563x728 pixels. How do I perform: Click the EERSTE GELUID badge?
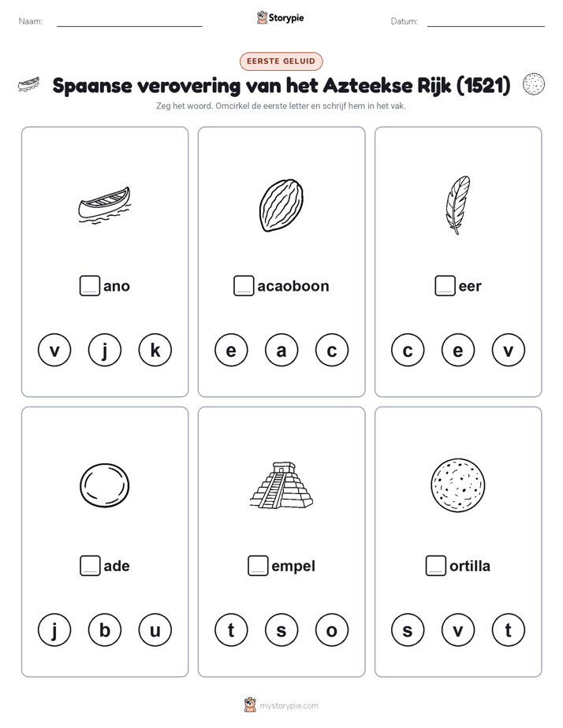click(x=281, y=61)
